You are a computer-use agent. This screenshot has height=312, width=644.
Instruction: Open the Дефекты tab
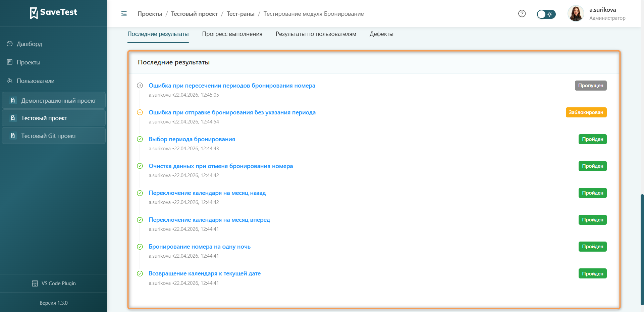pos(381,34)
